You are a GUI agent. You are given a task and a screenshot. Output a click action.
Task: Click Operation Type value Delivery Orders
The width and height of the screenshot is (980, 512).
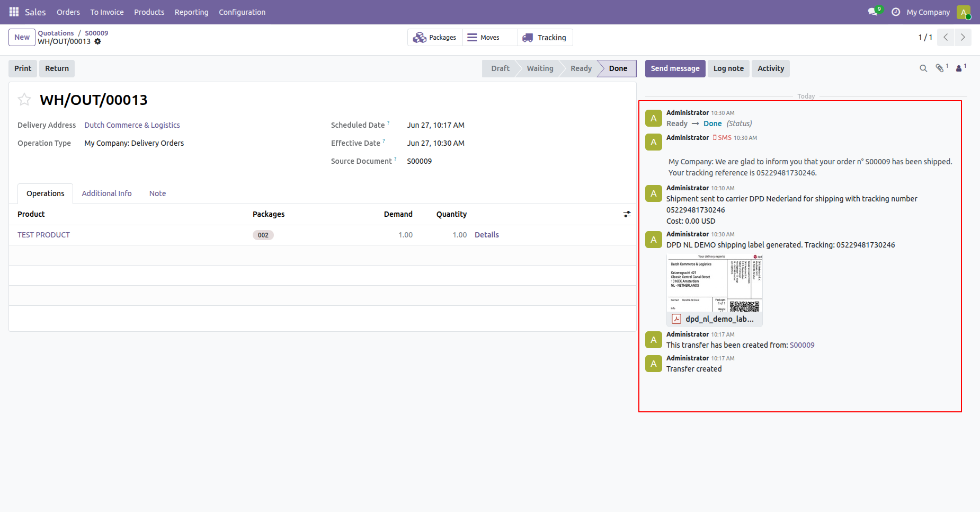(134, 143)
